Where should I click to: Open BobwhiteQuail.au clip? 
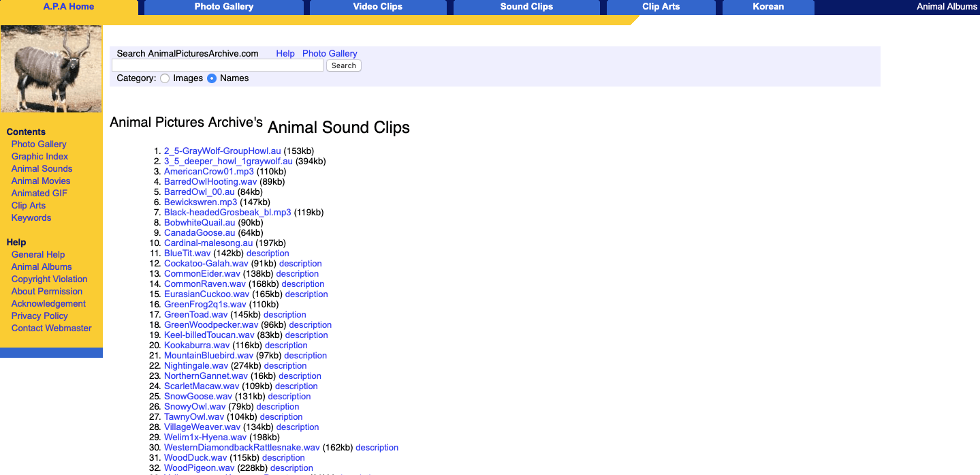(x=200, y=223)
